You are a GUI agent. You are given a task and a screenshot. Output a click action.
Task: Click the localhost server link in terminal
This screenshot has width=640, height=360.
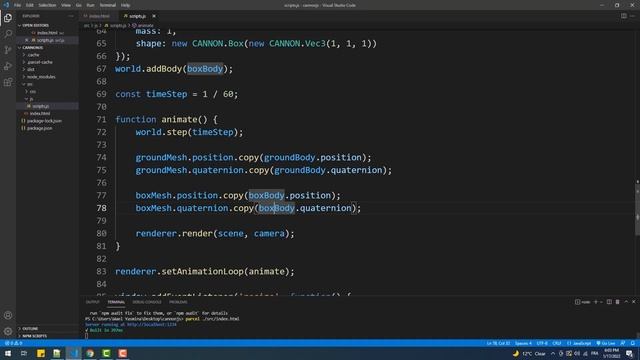pyautogui.click(x=151, y=324)
